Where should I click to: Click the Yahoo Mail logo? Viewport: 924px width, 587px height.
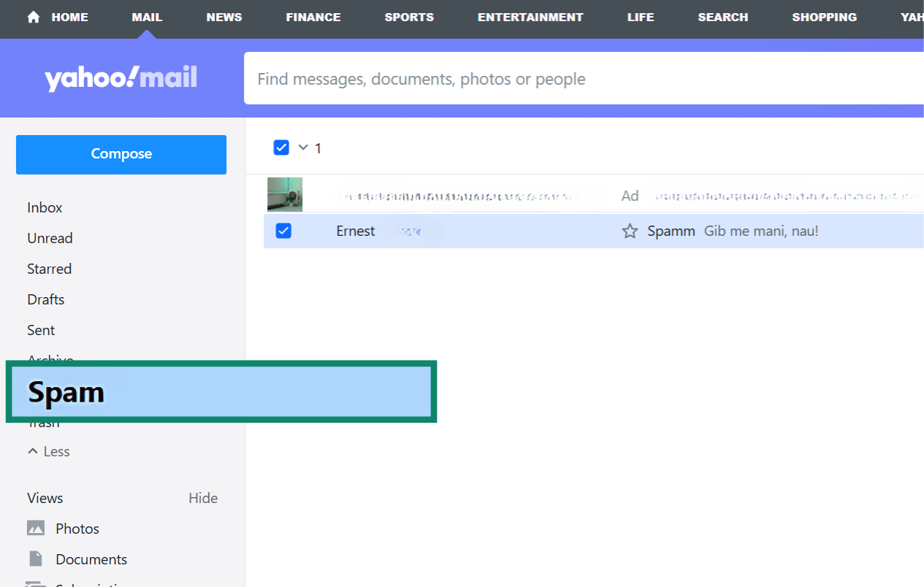pos(121,78)
